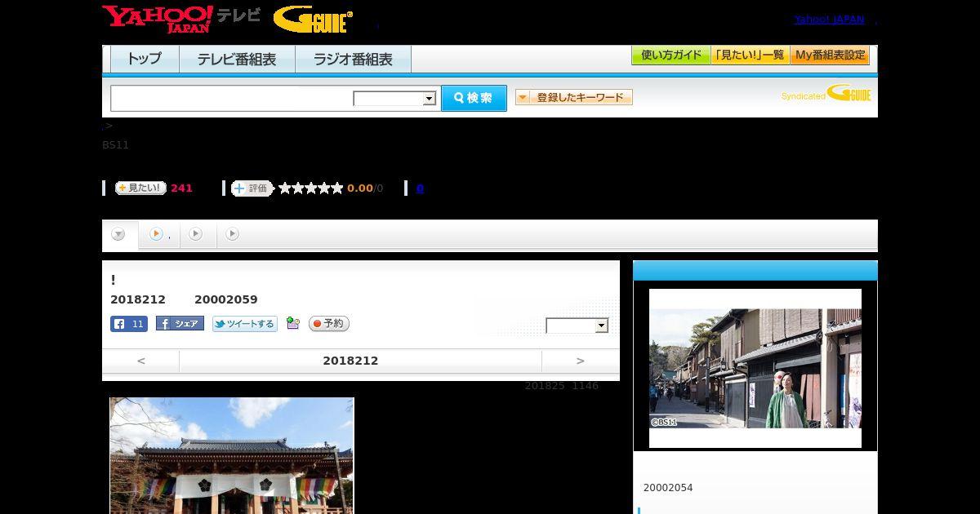This screenshot has height=514, width=980.
Task: Click the 予約 record button
Action: click(329, 324)
